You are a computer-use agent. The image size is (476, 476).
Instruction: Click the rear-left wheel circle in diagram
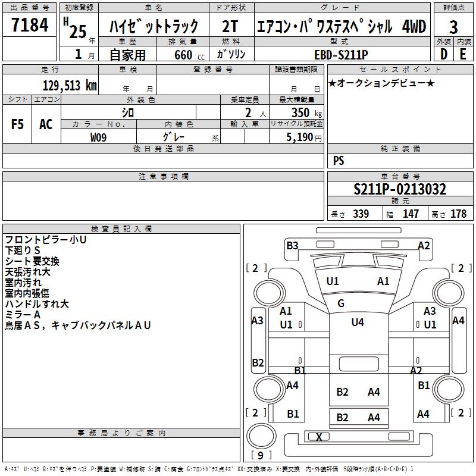(269, 389)
